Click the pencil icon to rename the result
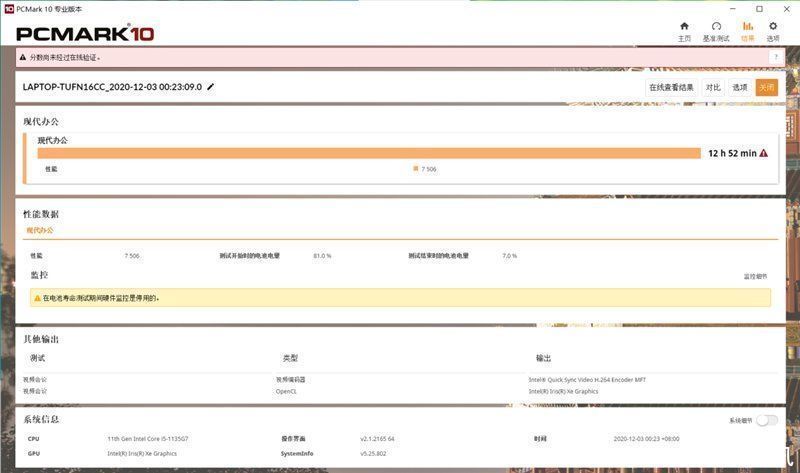 point(210,87)
